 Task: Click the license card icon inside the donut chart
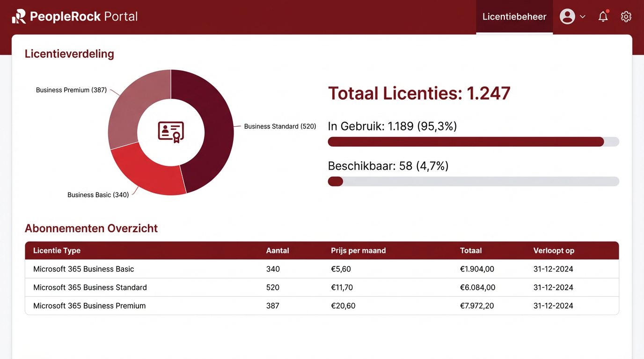[x=171, y=132]
